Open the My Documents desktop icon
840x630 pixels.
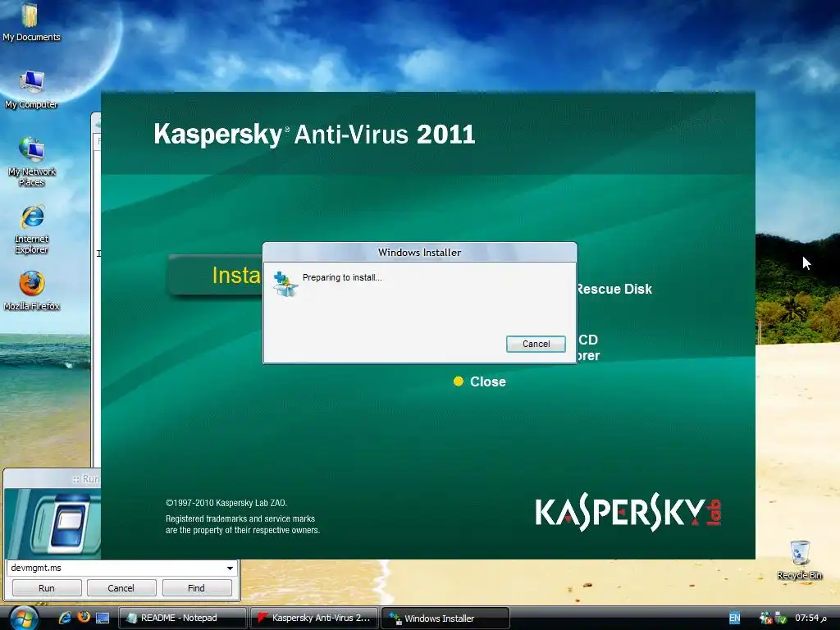pyautogui.click(x=31, y=22)
